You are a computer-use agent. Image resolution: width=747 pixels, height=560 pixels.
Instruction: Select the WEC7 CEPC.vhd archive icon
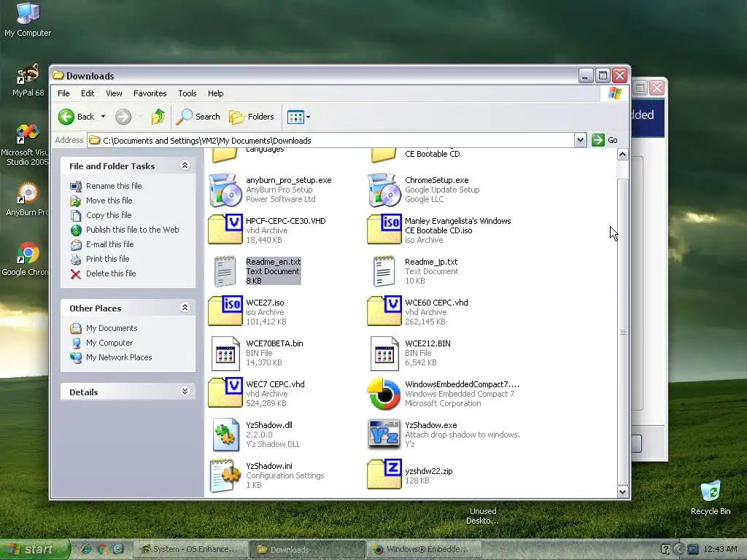(x=225, y=392)
